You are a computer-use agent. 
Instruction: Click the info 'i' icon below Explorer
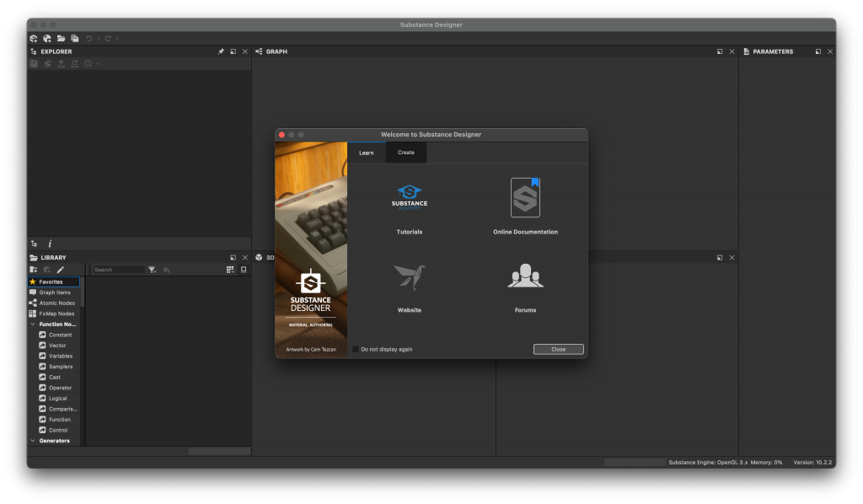[x=50, y=244]
